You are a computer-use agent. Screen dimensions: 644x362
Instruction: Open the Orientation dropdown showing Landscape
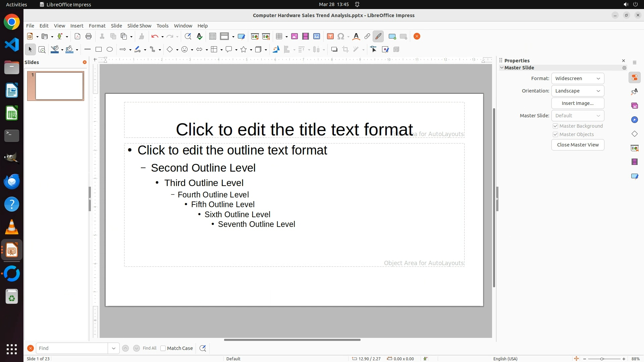578,91
